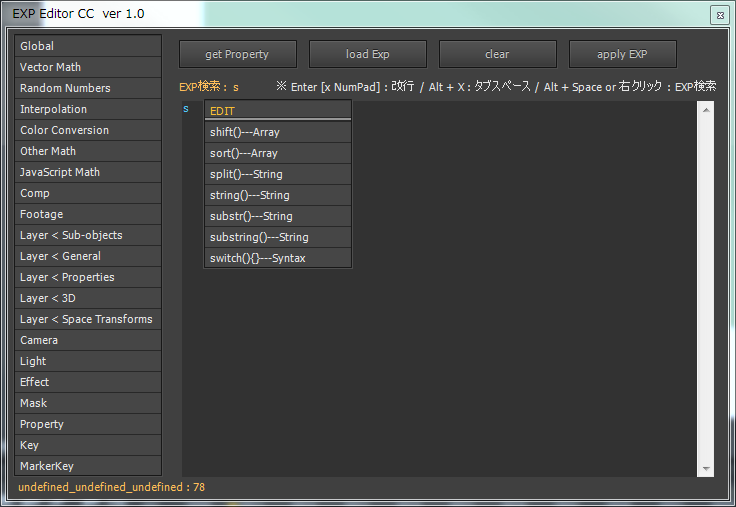
Task: Insert switch(){}---Syntax suggestion
Action: [278, 258]
